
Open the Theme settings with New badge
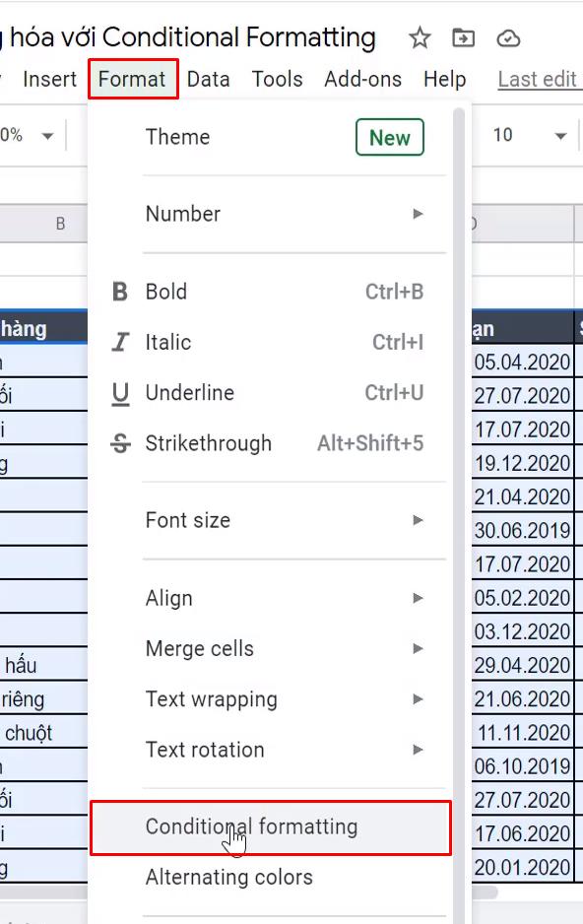(x=177, y=137)
